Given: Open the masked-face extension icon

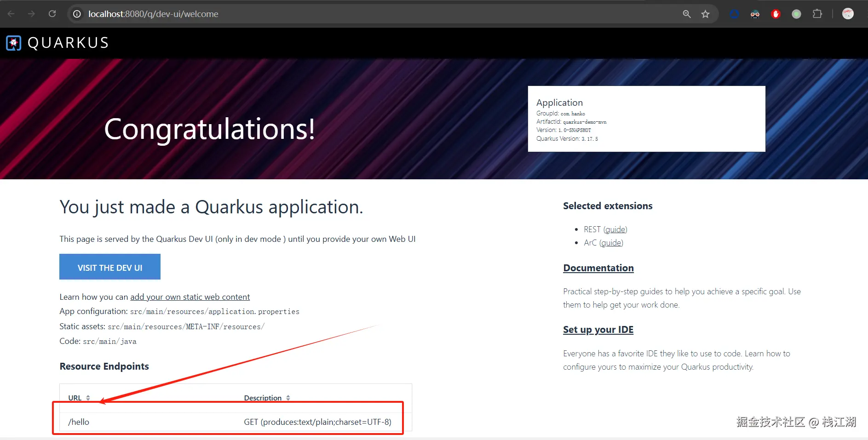Looking at the screenshot, I should pos(755,14).
